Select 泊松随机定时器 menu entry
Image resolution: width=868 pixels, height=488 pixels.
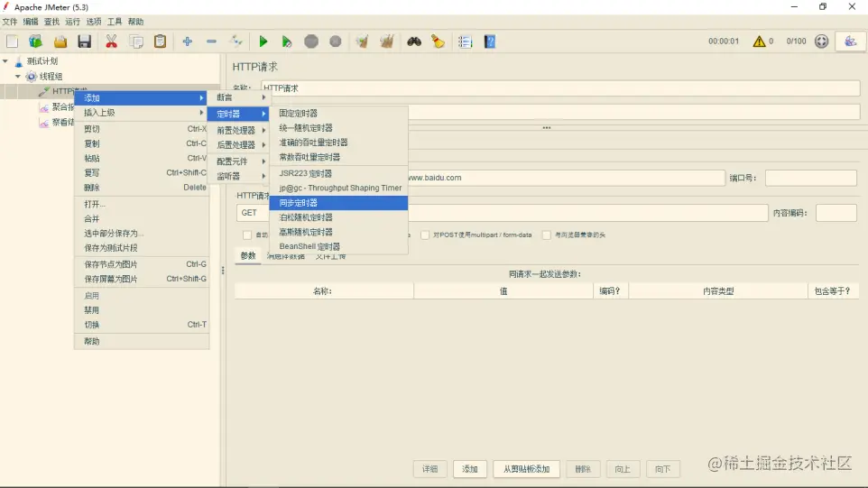point(338,217)
